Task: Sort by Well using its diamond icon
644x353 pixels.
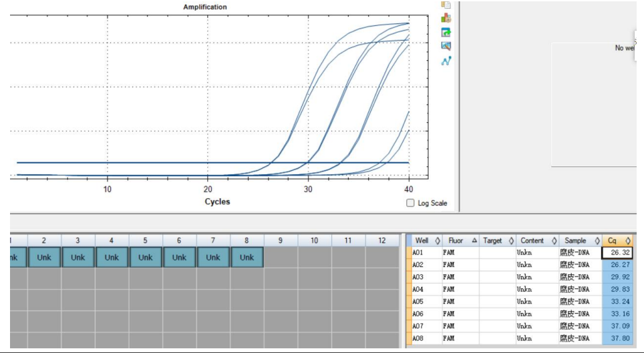Action: click(x=438, y=240)
